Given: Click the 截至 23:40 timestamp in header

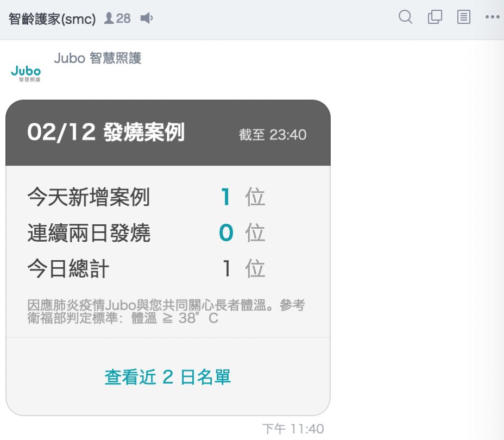Looking at the screenshot, I should tap(273, 135).
